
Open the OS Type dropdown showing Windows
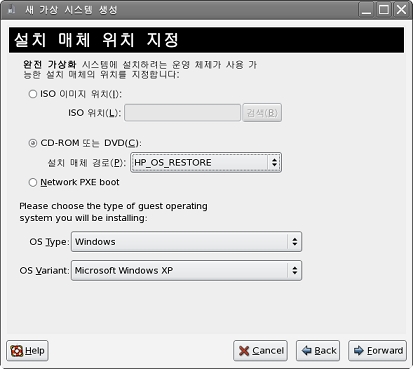[x=186, y=242]
